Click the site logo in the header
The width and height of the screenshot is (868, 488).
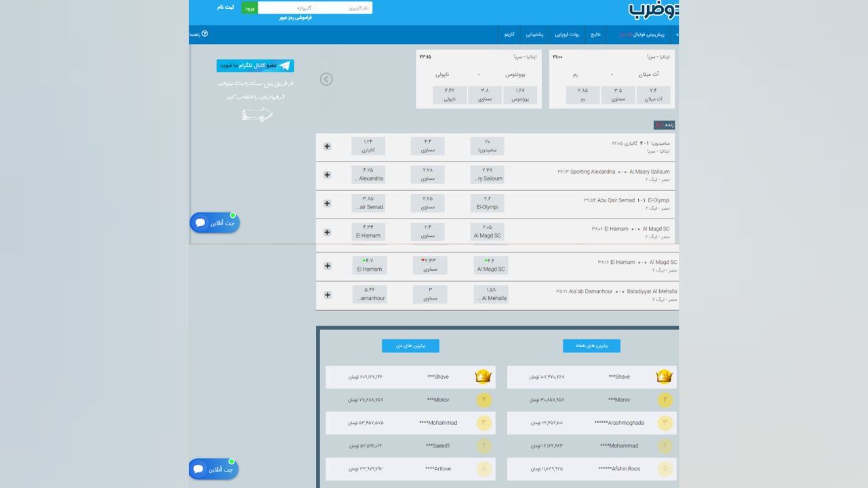point(653,10)
